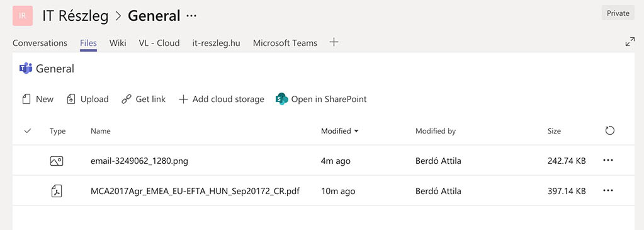Click the IR team avatar icon
The width and height of the screenshot is (644, 230).
(x=23, y=16)
